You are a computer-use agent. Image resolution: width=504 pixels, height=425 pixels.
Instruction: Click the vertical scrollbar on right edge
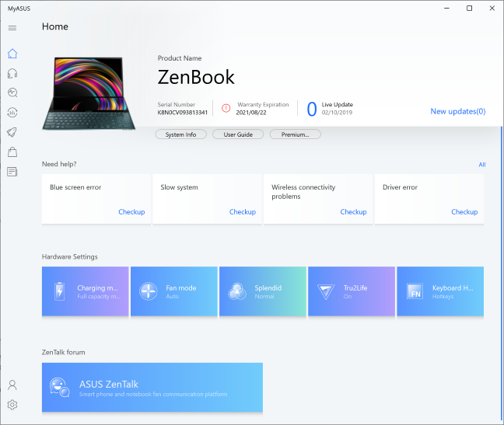pos(502,273)
